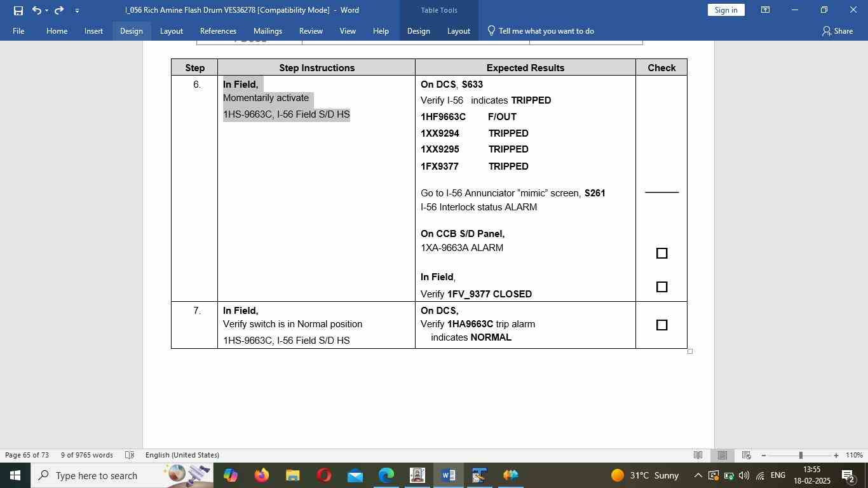Open Customize Quick Access Toolbar dropdown
The width and height of the screenshot is (868, 488).
[77, 10]
